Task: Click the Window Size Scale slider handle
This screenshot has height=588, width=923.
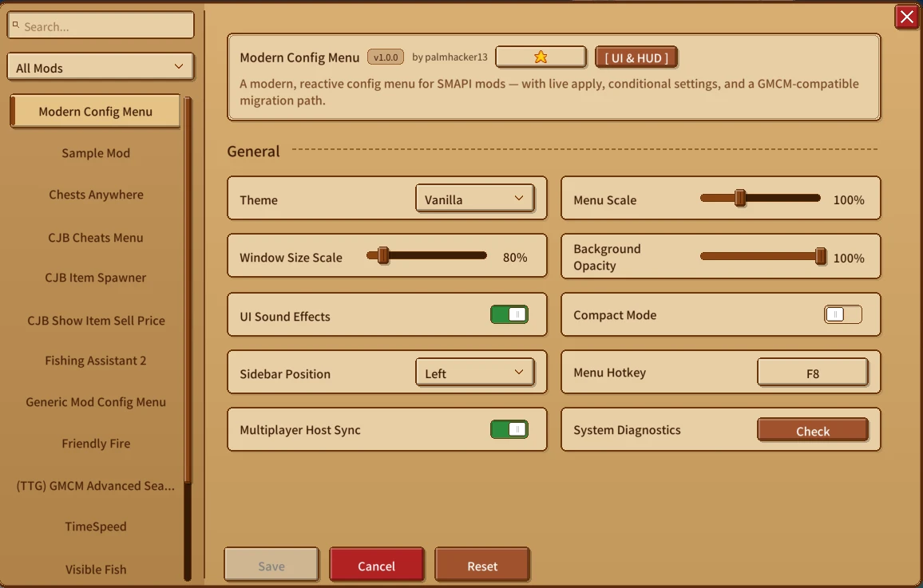Action: point(383,255)
